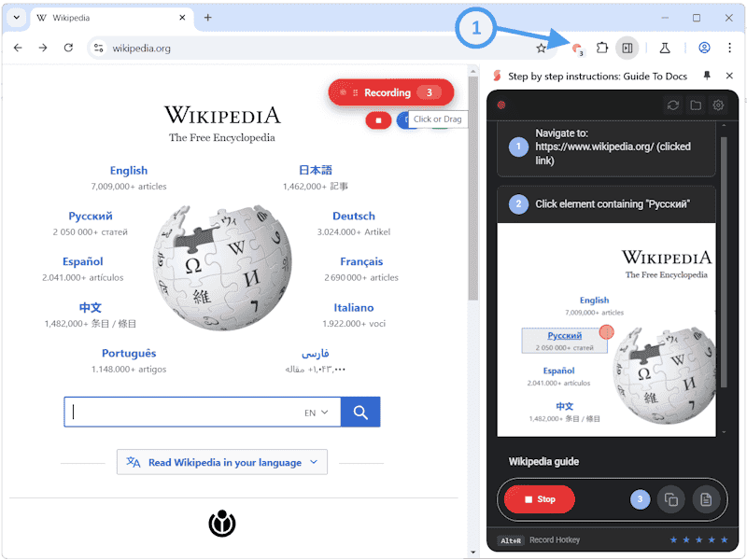Open the Deutsch Wikipedia link

point(354,217)
